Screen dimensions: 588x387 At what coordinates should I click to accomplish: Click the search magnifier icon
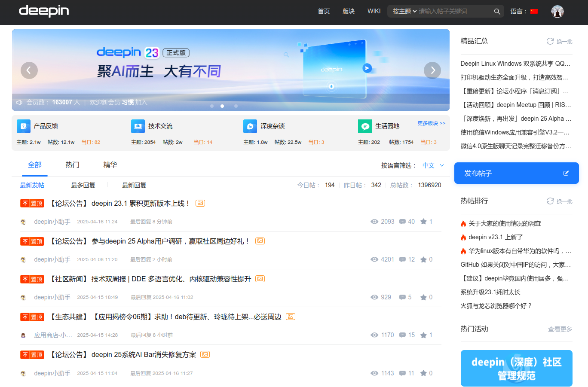[497, 12]
